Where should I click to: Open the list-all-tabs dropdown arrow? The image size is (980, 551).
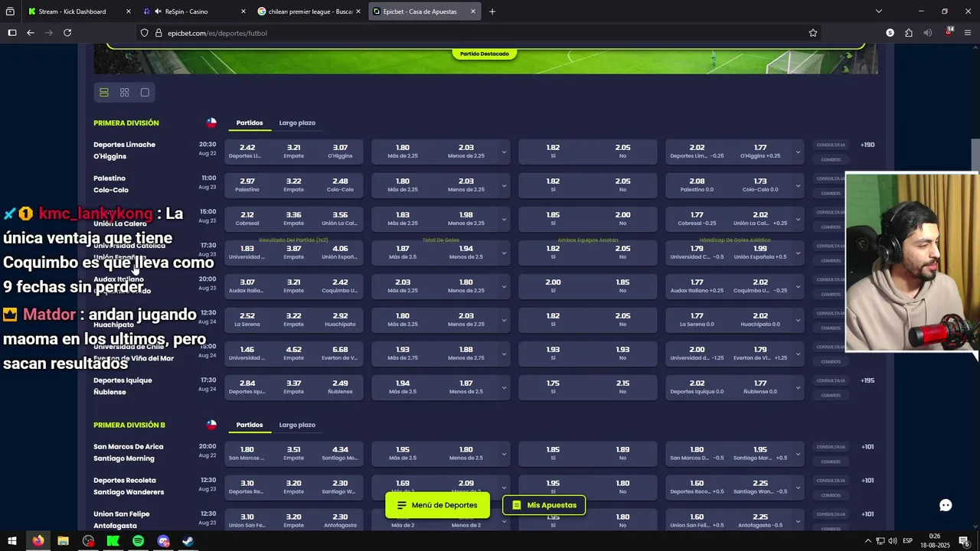coord(879,11)
